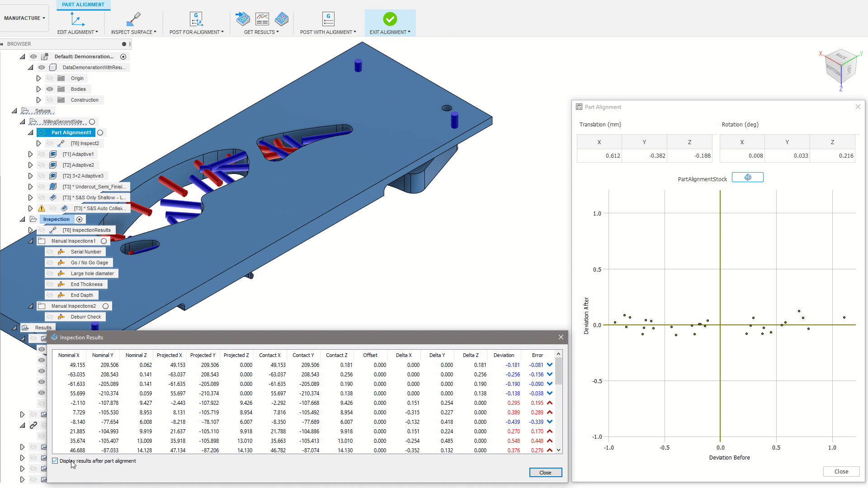
Task: Click the Post With Alignment icon
Action: [x=328, y=19]
